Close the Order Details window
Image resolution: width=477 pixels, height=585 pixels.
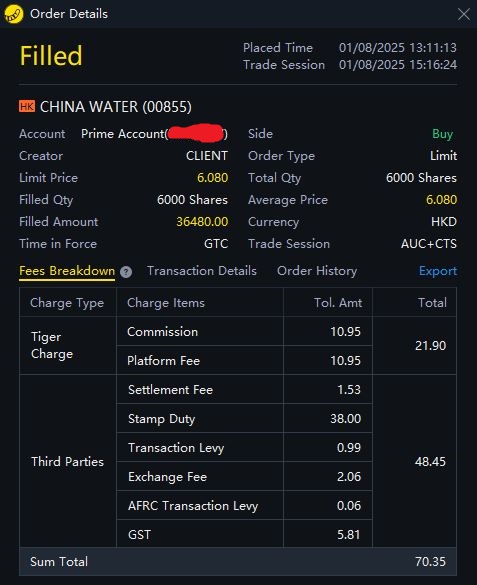coord(464,14)
